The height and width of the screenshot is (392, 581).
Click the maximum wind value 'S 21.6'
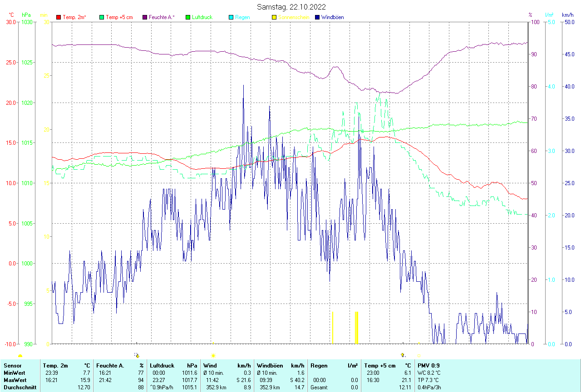point(243,380)
